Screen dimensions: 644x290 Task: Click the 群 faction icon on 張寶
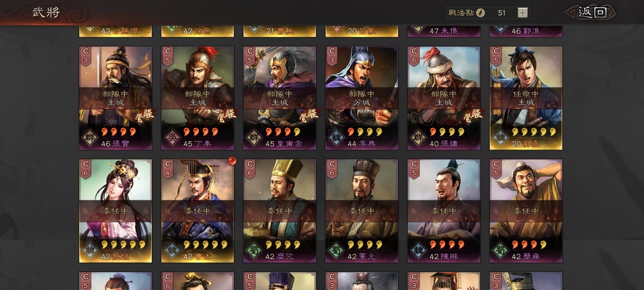point(90,137)
